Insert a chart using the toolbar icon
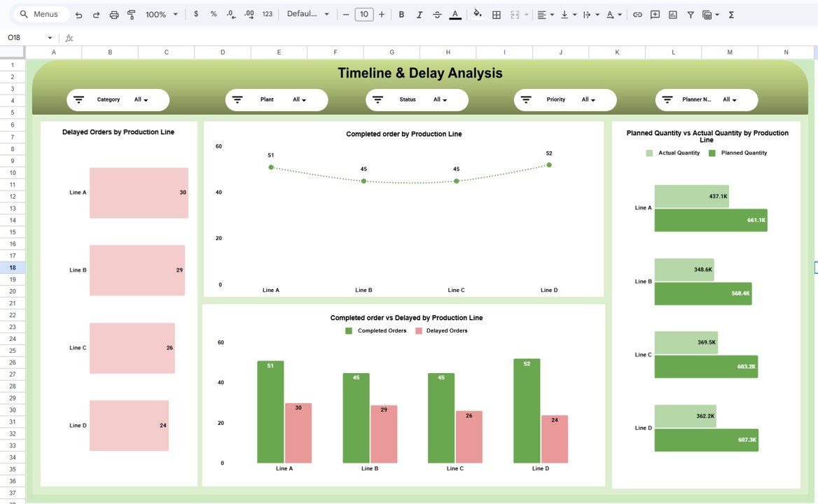This screenshot has height=504, width=818. [x=673, y=14]
